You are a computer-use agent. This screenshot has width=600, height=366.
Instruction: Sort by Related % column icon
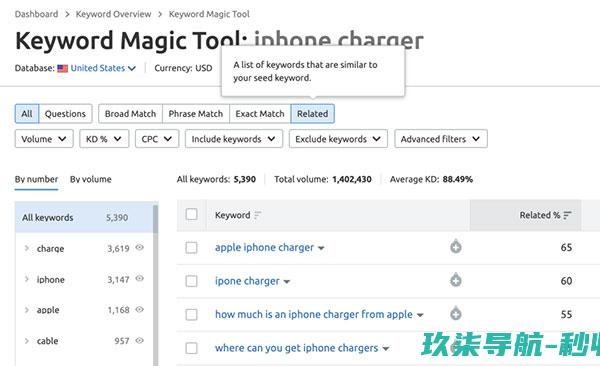pyautogui.click(x=567, y=216)
